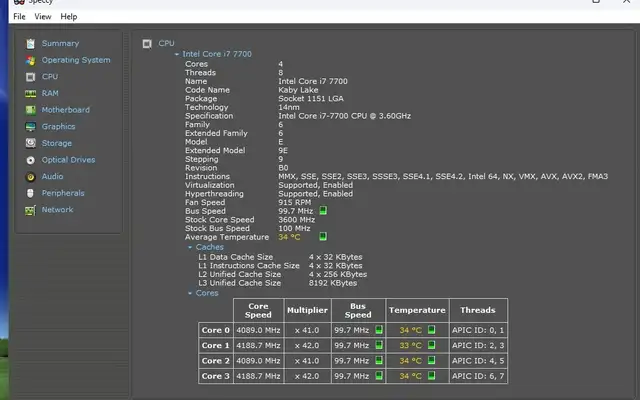Click the Temperature column header
640x400 pixels.
[x=417, y=310]
